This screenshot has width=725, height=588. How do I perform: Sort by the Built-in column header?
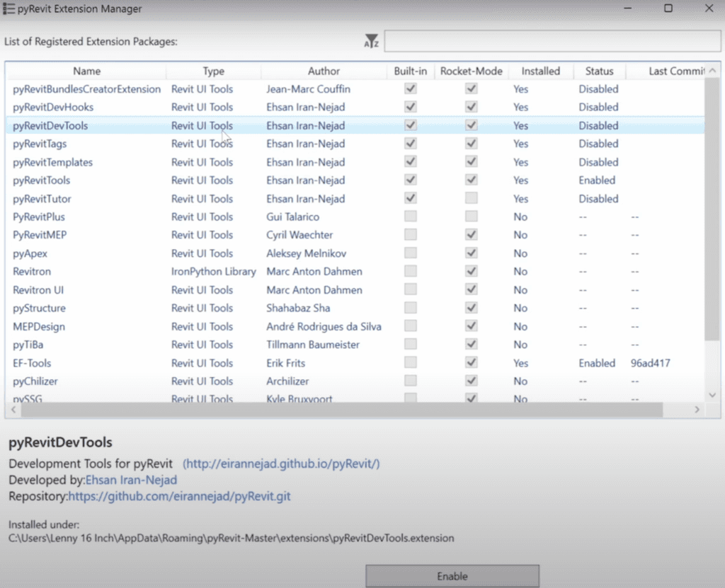tap(411, 71)
